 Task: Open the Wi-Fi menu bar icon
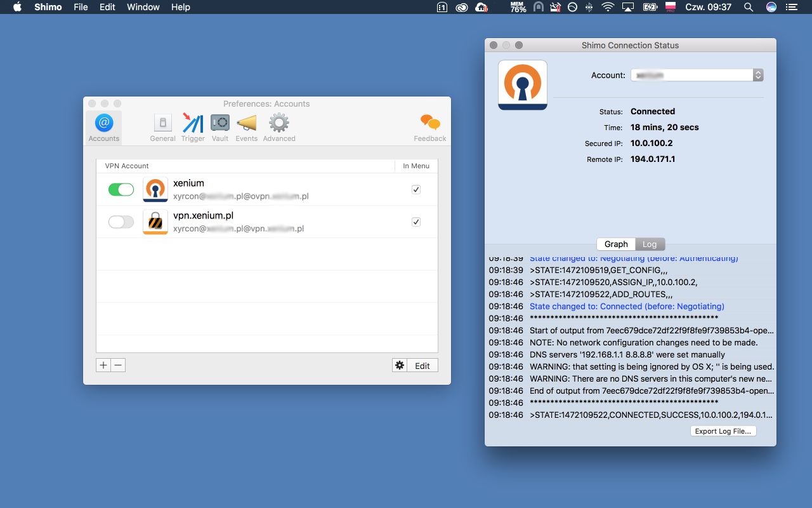(608, 7)
